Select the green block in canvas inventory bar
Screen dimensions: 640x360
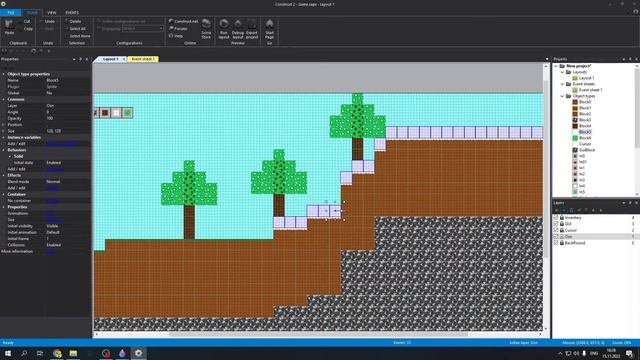click(128, 113)
